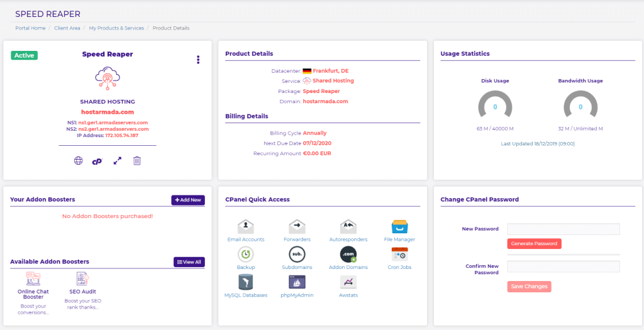Open Cron Jobs icon
Screen dimensions: 644x330
tap(399, 255)
